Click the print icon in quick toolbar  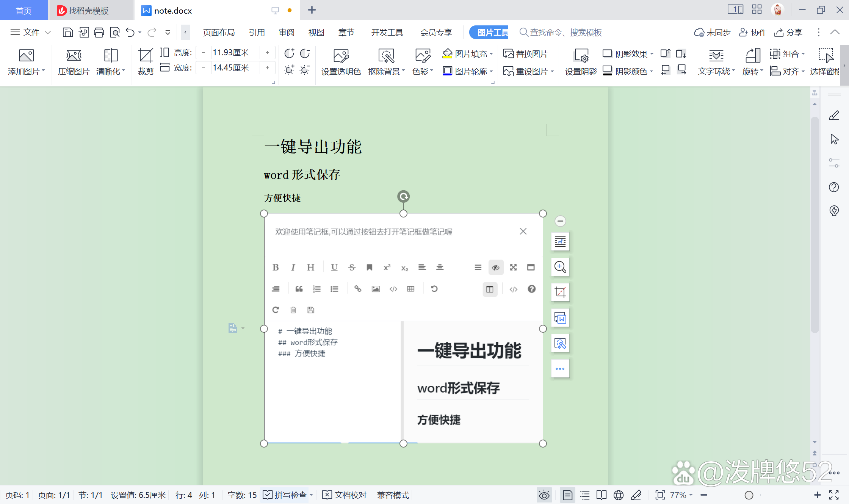[x=99, y=33]
